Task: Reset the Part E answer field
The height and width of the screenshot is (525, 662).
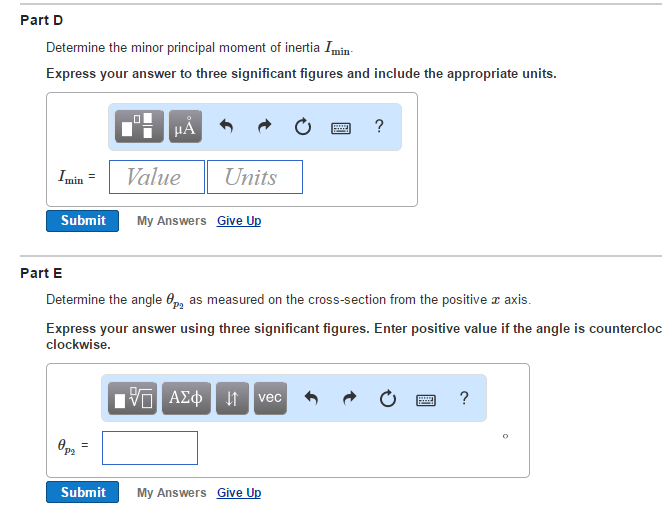Action: (387, 399)
